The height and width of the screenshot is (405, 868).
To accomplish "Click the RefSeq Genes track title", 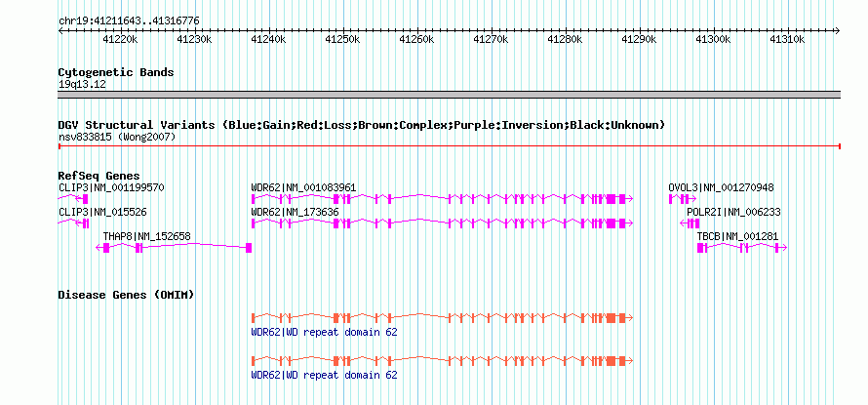I will (x=99, y=177).
